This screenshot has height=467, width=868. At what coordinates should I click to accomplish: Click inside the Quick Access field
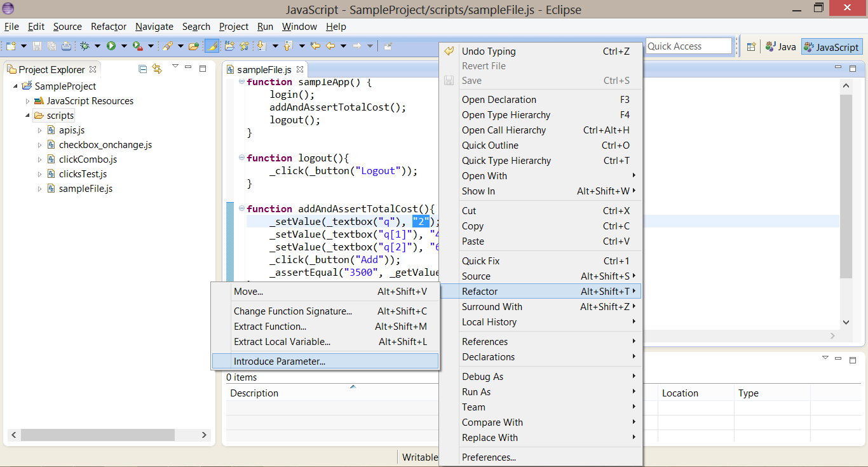coord(688,46)
